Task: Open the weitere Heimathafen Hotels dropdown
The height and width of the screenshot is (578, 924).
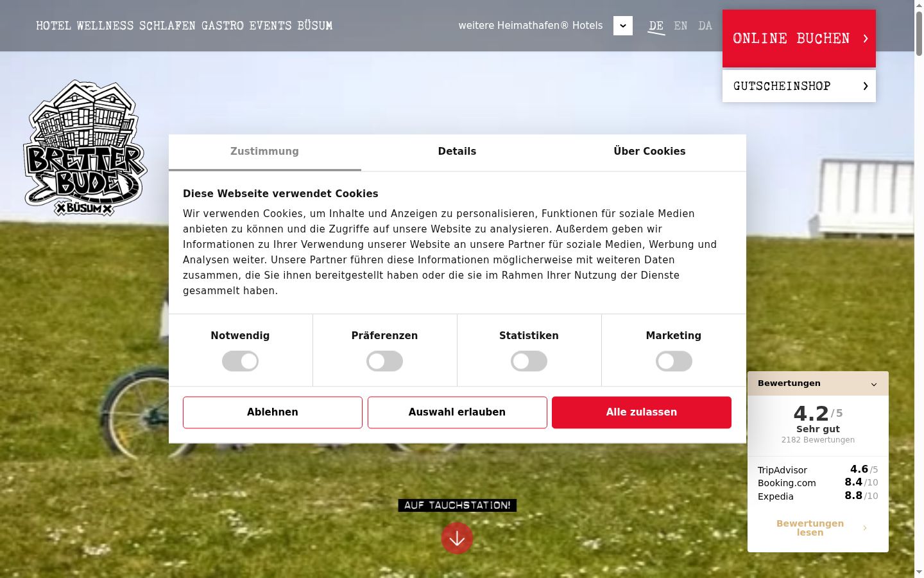Action: pos(623,26)
